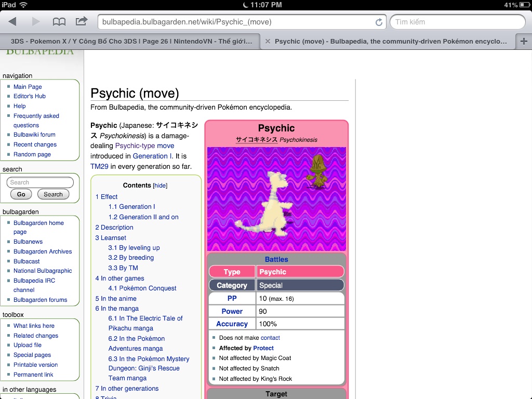Viewport: 532px width, 399px height.
Task: Open the TM29 link
Action: click(x=99, y=167)
